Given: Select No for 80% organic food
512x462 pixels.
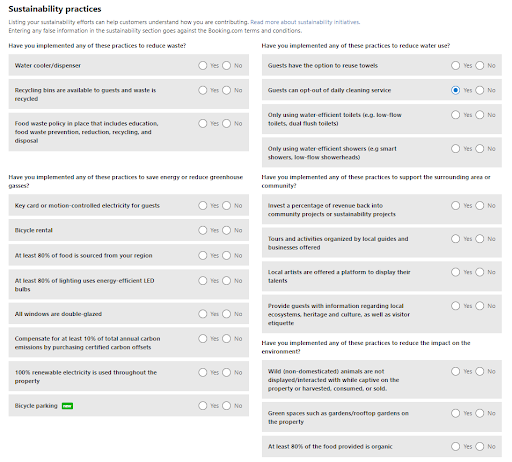Looking at the screenshot, I should click(x=479, y=446).
